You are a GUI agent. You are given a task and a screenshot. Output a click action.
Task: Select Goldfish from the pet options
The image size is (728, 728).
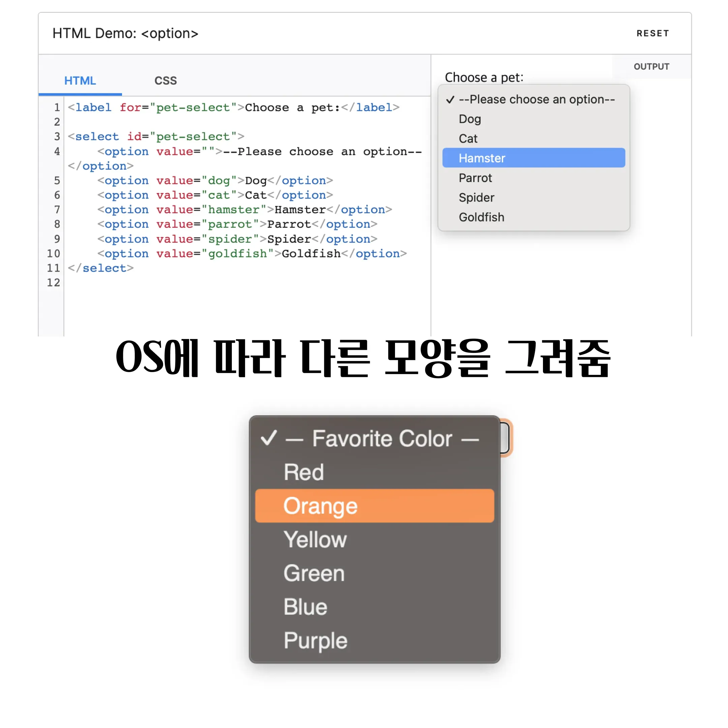coord(482,217)
